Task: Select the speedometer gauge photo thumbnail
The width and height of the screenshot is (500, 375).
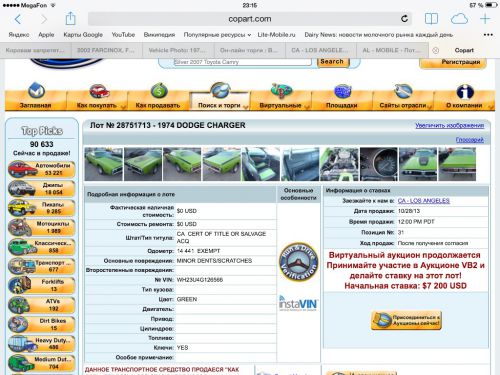Action: [379, 164]
